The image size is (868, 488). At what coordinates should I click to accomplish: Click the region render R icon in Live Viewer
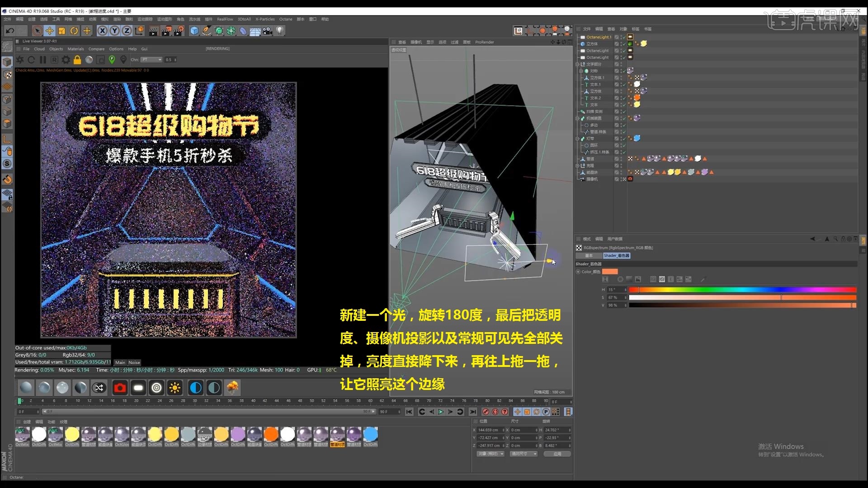pos(54,60)
